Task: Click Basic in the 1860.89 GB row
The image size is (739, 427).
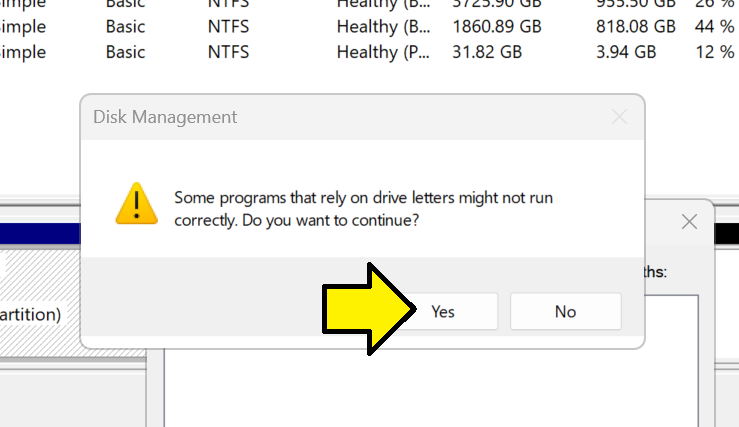Action: point(125,26)
